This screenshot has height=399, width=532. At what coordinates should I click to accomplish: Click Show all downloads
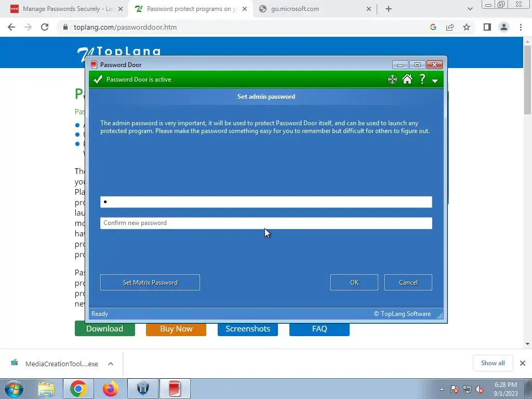493,363
